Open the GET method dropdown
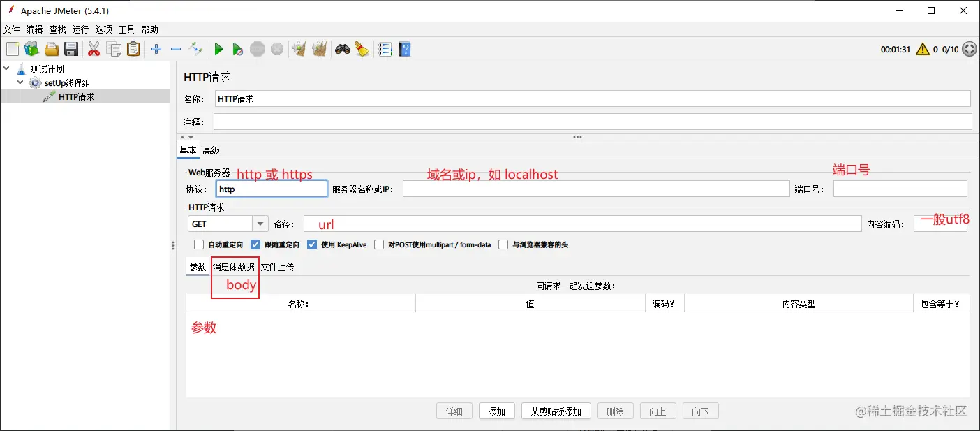Viewport: 980px width, 431px height. (x=260, y=224)
